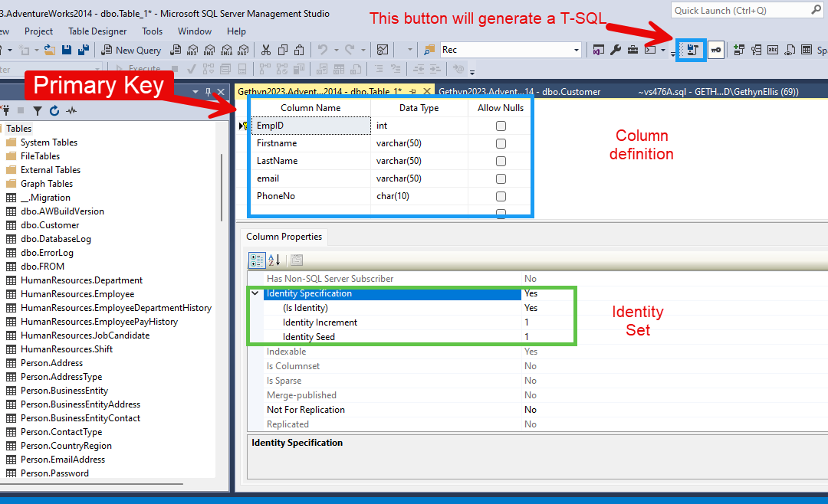The image size is (828, 504).
Task: Click the Object Explorer connect plug icon
Action: pos(5,111)
